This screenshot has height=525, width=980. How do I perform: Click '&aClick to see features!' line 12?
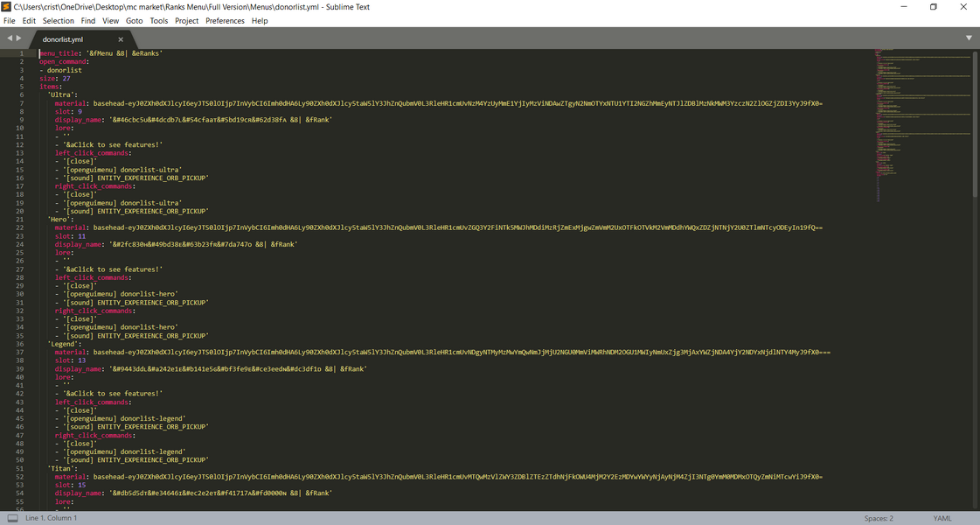tap(113, 145)
